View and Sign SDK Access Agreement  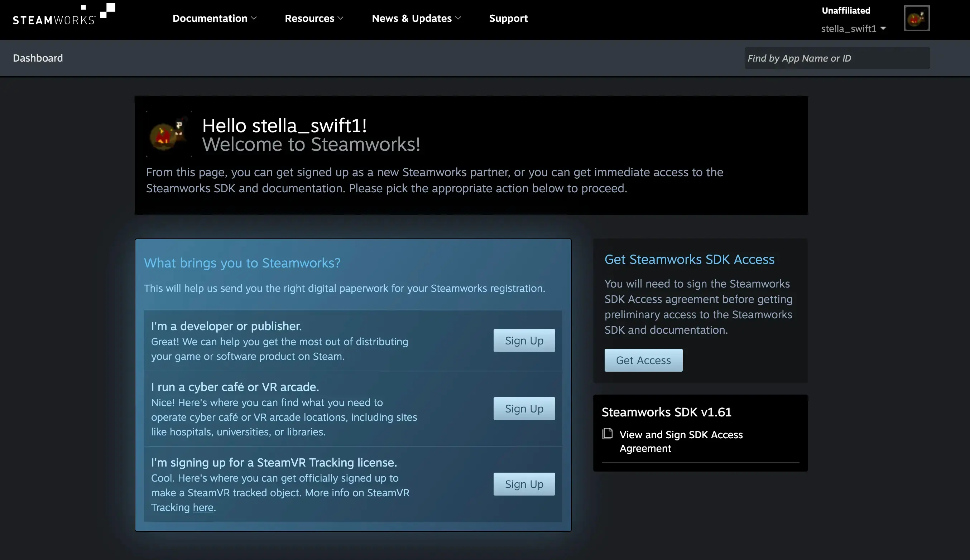coord(681,441)
